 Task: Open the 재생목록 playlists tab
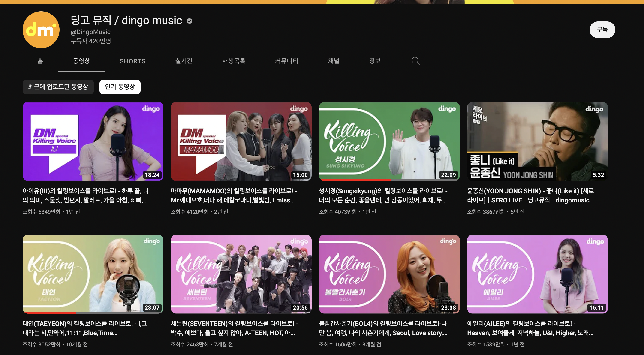(x=234, y=61)
